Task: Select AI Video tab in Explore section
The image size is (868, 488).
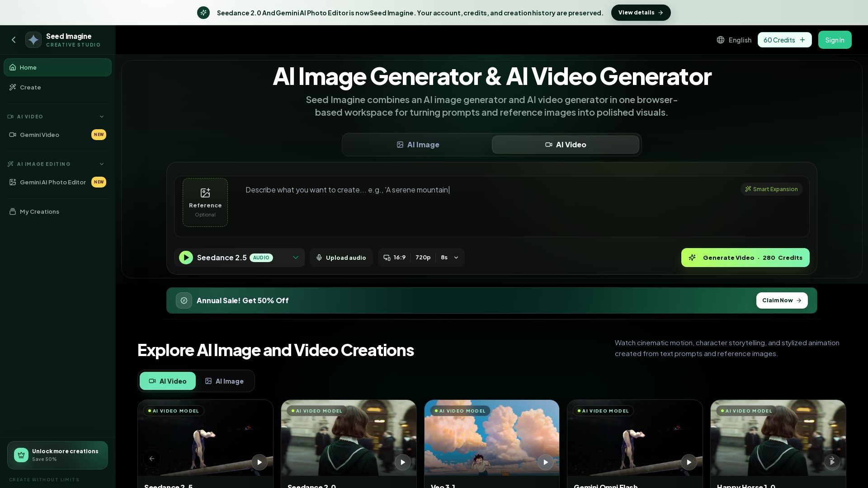Action: pos(168,381)
